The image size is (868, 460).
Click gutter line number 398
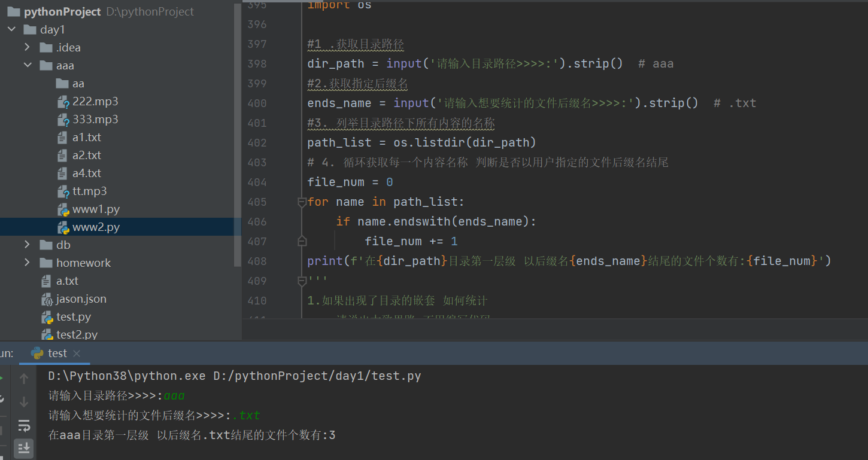[257, 64]
